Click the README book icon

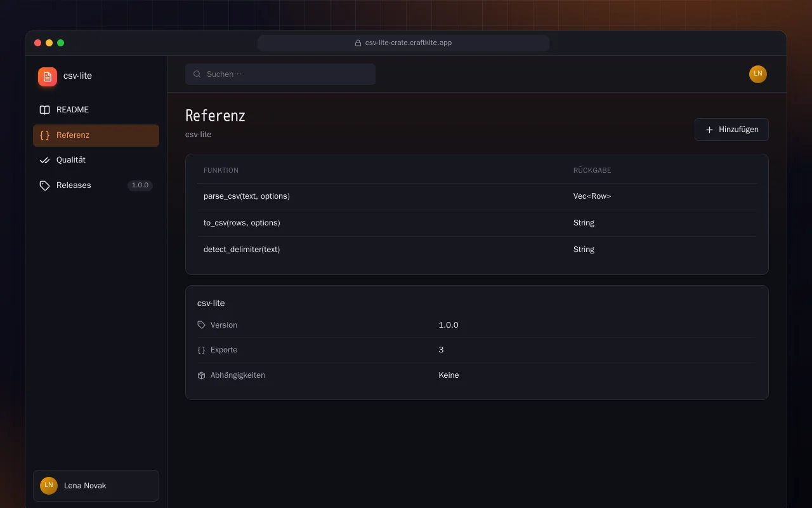click(x=44, y=110)
